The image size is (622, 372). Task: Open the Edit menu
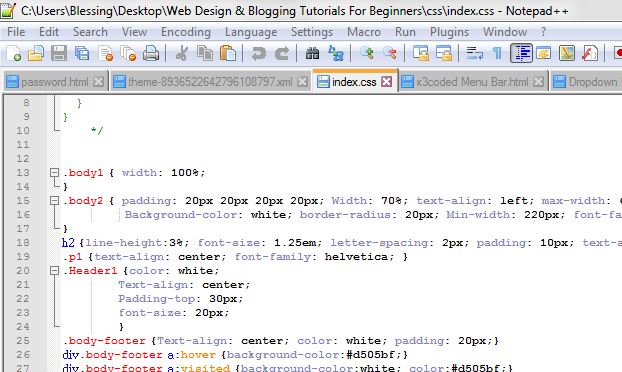pyautogui.click(x=49, y=32)
